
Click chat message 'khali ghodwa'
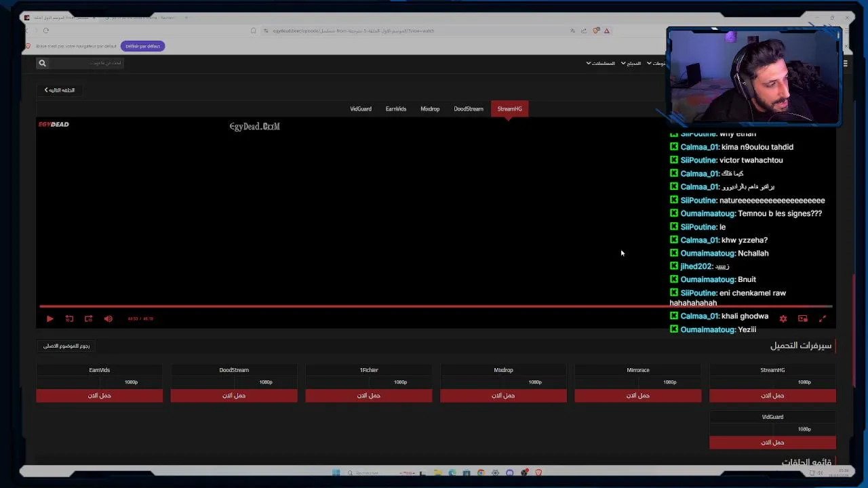point(745,317)
